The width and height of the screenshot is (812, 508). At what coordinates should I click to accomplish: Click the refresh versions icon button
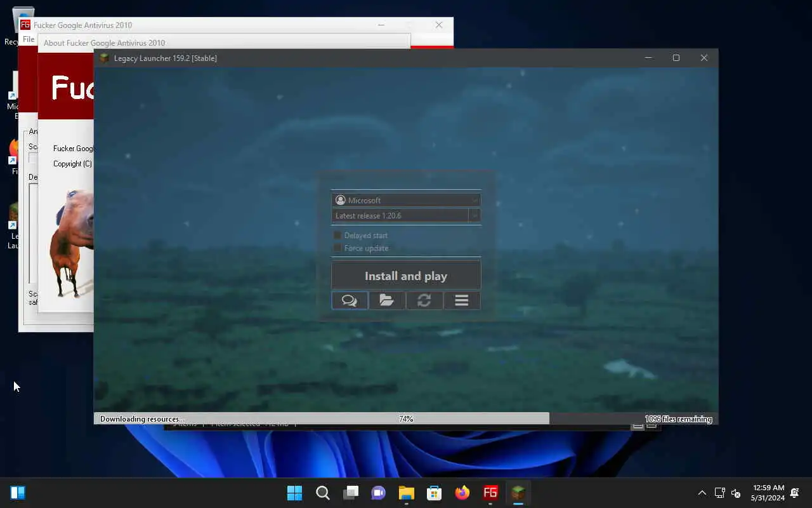(x=424, y=300)
